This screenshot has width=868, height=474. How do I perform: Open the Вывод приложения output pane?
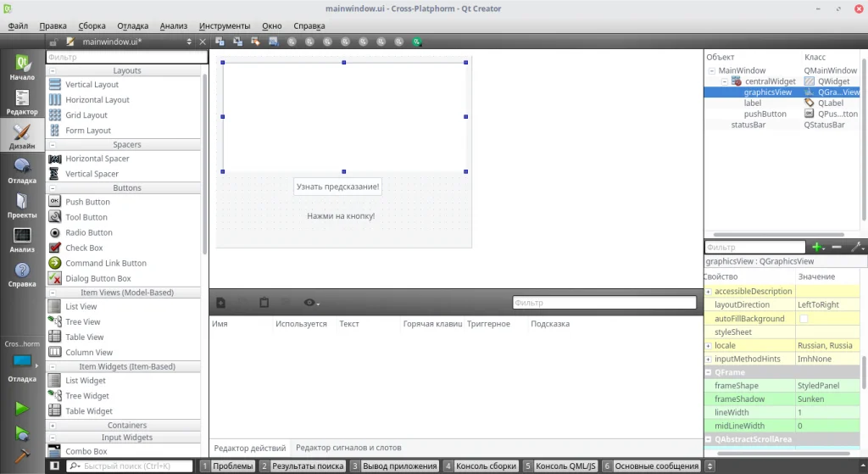coord(394,466)
